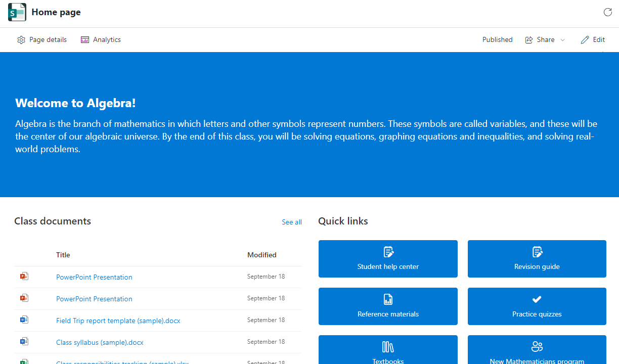Sort documents by the Modified column

tap(261, 255)
